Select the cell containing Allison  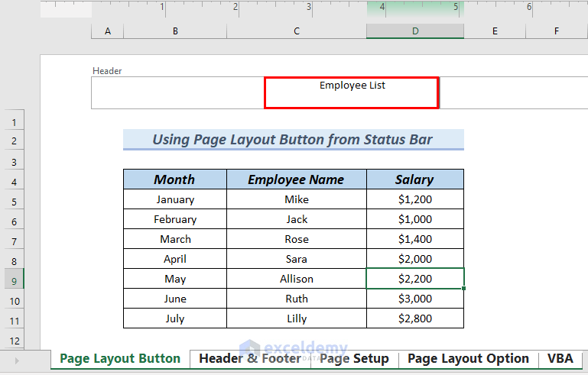tap(297, 278)
